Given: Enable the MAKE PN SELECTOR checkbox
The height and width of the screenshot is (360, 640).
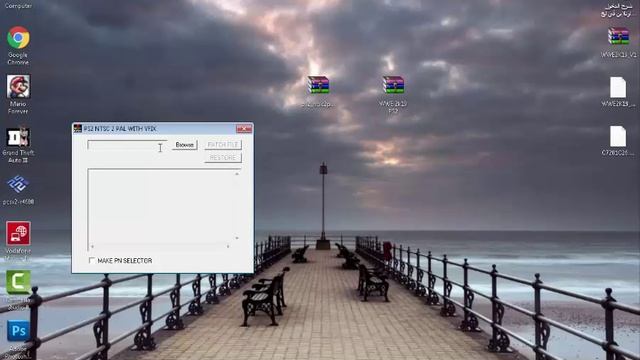Looking at the screenshot, I should click(92, 260).
